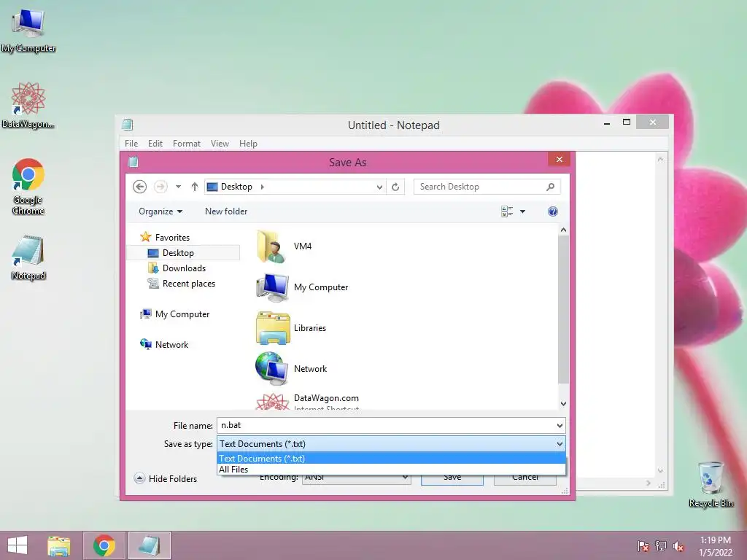Select the VM4 user folder icon
This screenshot has height=560, width=747.
pyautogui.click(x=271, y=246)
